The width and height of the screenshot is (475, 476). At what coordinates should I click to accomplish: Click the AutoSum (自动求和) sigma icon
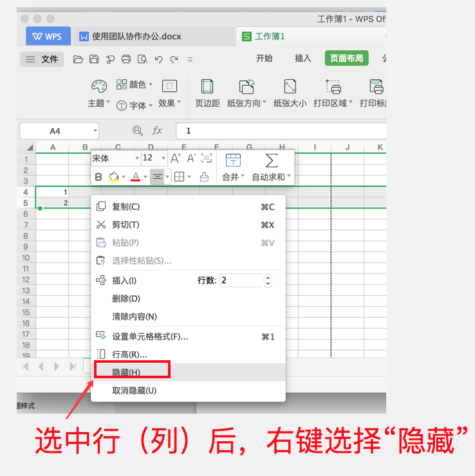pos(272,160)
